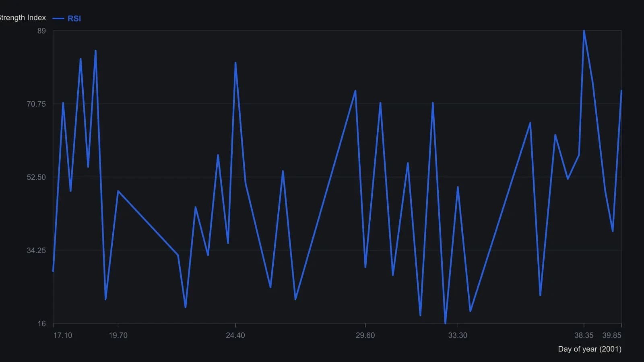Click the X-axis label 19.70

tap(118, 335)
